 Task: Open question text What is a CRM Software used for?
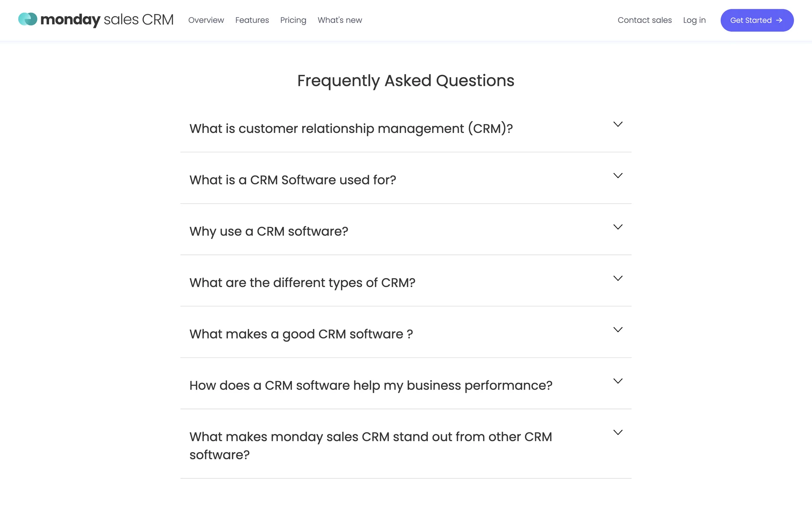pos(293,180)
